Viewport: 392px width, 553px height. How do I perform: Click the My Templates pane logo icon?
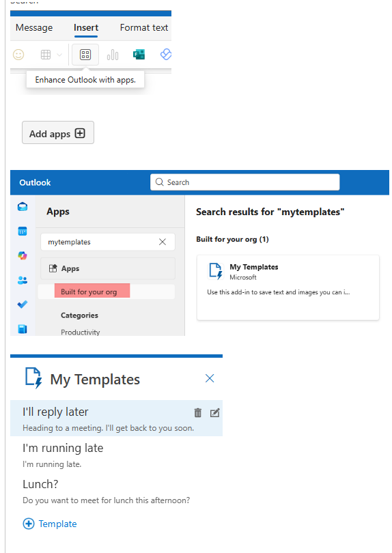click(x=34, y=378)
